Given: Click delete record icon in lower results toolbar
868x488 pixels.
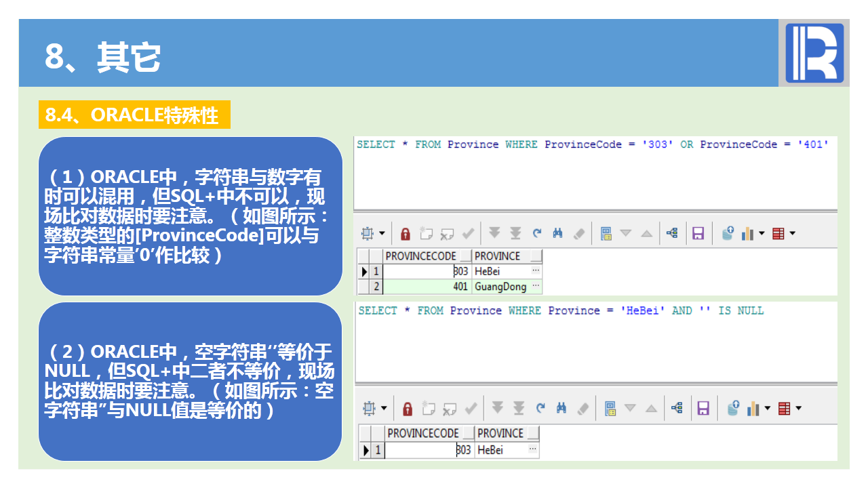Looking at the screenshot, I should coord(449,408).
